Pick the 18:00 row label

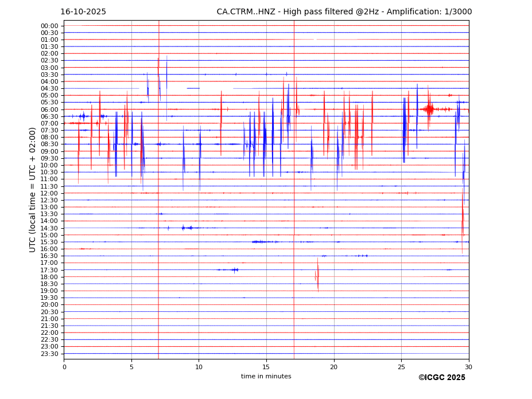click(x=49, y=277)
